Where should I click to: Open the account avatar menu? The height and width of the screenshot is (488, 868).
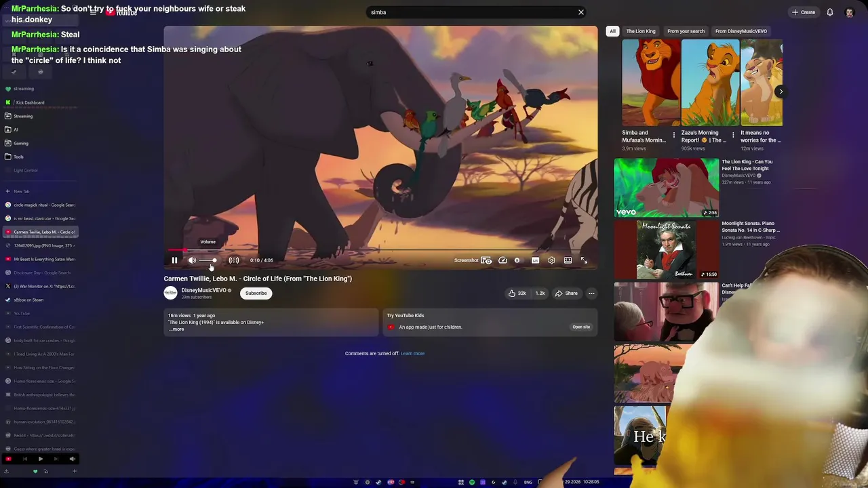[849, 12]
